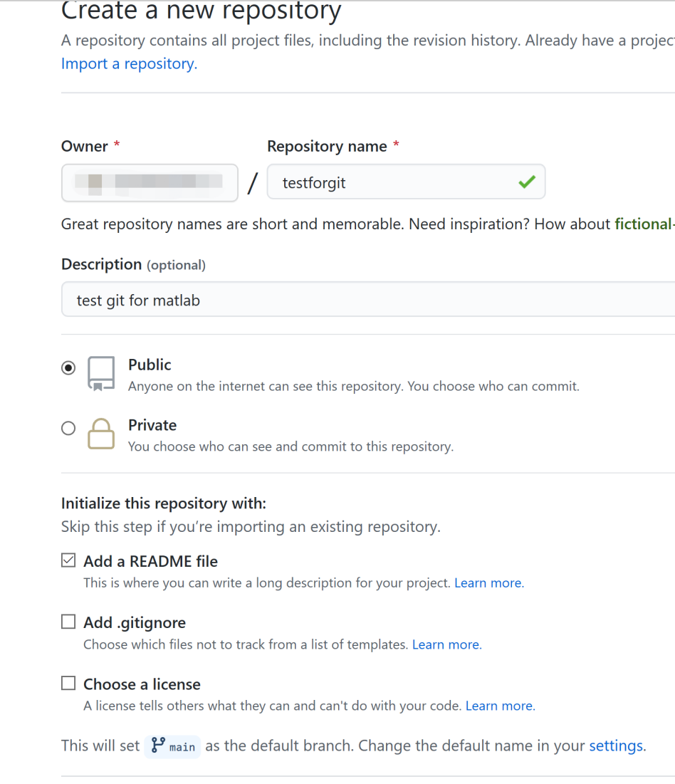Uncheck the Add a README file checkbox
Image resolution: width=675 pixels, height=784 pixels.
click(x=68, y=560)
